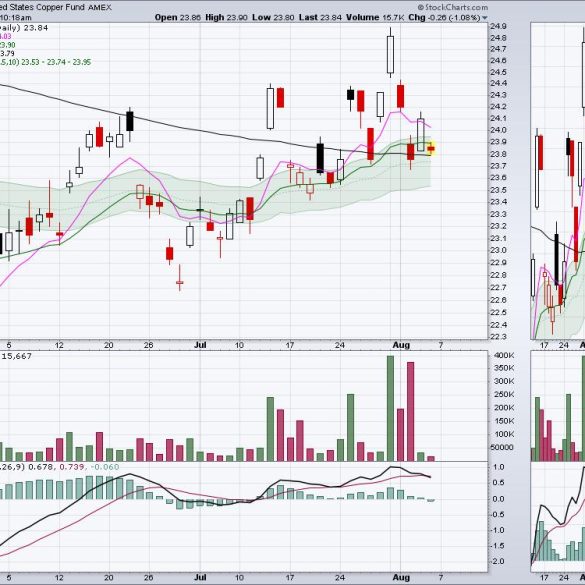This screenshot has width=585, height=585.
Task: Click the volume reading 15,667
Action: pos(17,356)
